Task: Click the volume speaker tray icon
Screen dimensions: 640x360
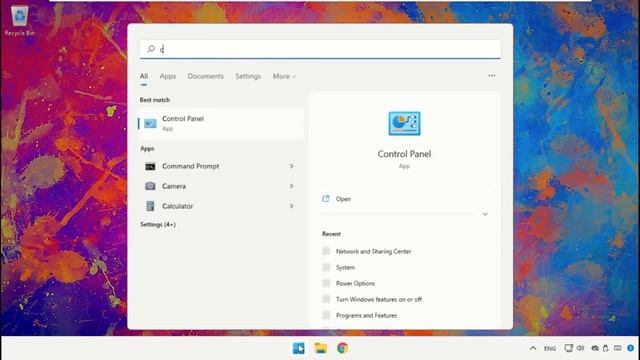Action: click(x=580, y=348)
